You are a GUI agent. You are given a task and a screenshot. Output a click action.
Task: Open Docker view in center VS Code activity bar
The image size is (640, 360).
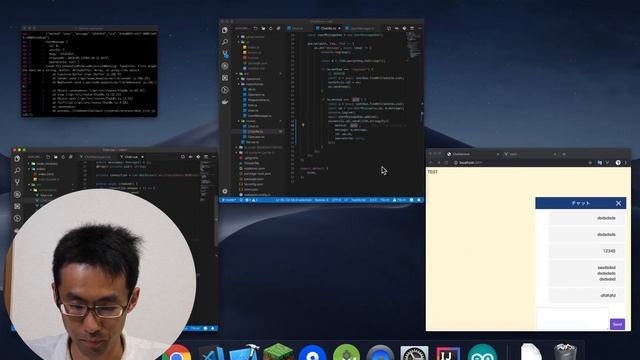tap(225, 102)
